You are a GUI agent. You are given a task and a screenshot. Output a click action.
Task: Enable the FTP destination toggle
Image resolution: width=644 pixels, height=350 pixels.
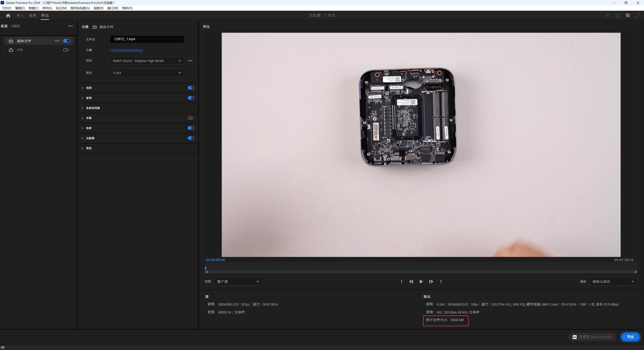(x=66, y=50)
